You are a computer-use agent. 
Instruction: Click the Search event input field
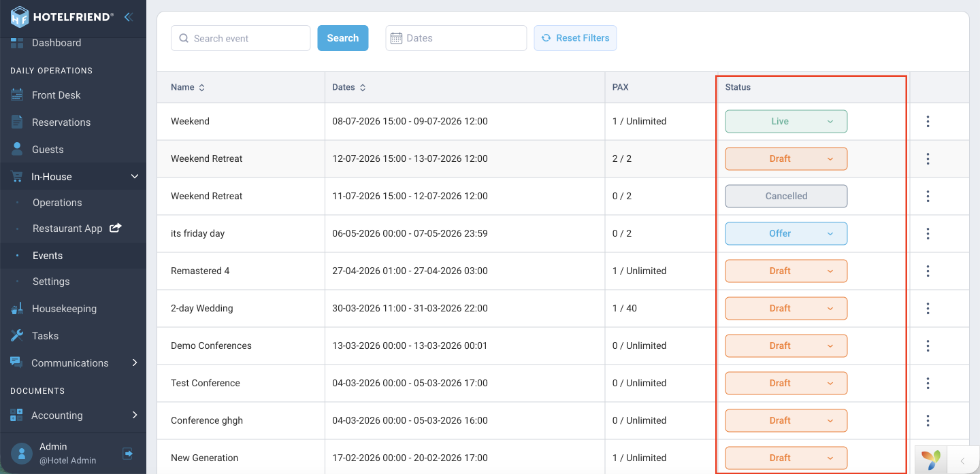coord(241,38)
